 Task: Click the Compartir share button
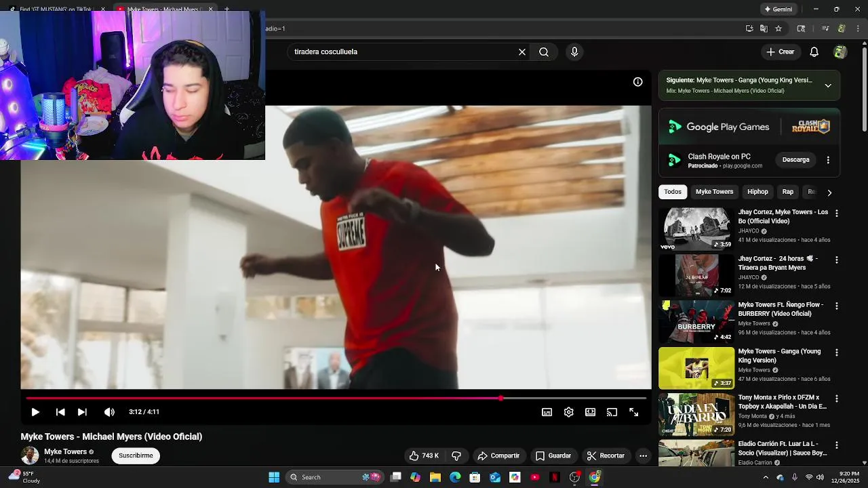(498, 455)
